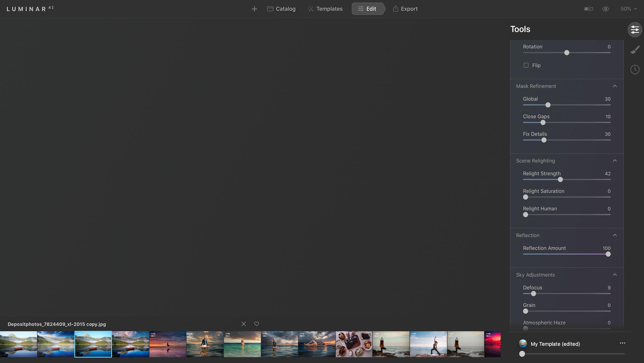This screenshot has height=363, width=644.
Task: Open the 50% zoom level dropdown
Action: click(628, 9)
